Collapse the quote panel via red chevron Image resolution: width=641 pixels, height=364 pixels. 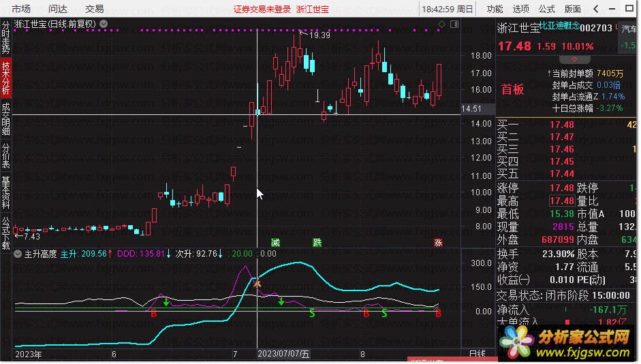pyautogui.click(x=574, y=60)
